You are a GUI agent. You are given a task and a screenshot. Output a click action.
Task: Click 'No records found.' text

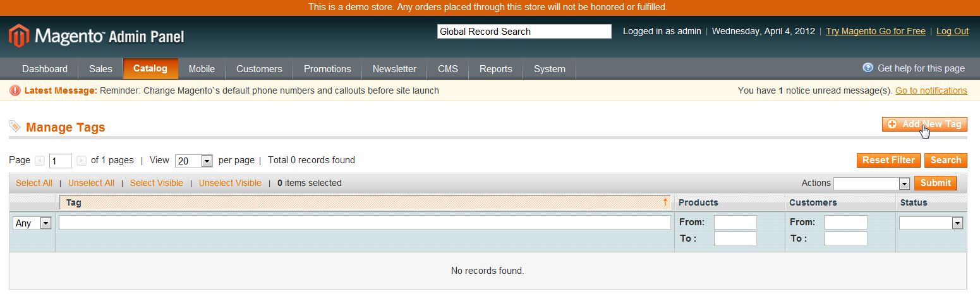(x=488, y=271)
